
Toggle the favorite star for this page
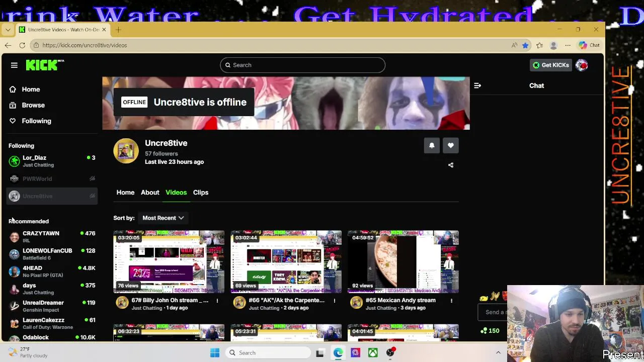point(525,45)
